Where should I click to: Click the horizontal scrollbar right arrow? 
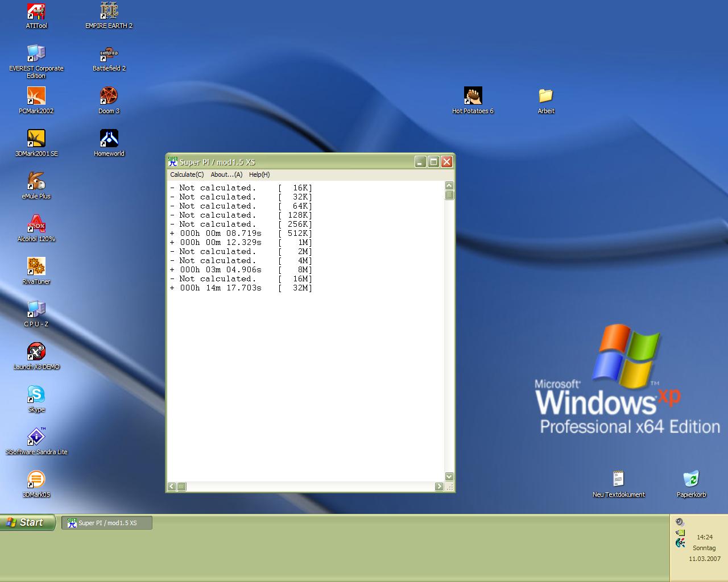(x=439, y=487)
